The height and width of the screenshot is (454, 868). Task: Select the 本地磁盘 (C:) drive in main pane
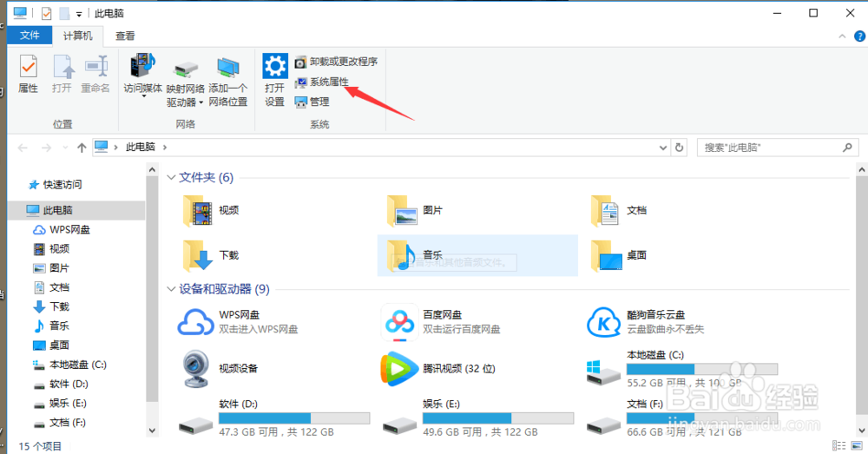click(682, 369)
